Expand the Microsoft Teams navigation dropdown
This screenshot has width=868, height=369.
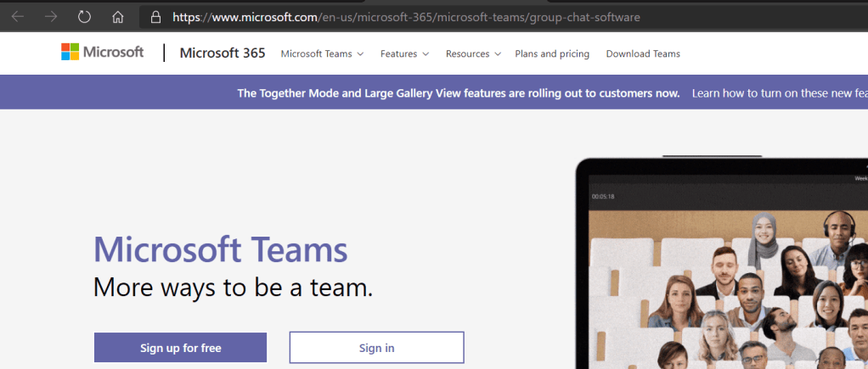click(x=322, y=53)
